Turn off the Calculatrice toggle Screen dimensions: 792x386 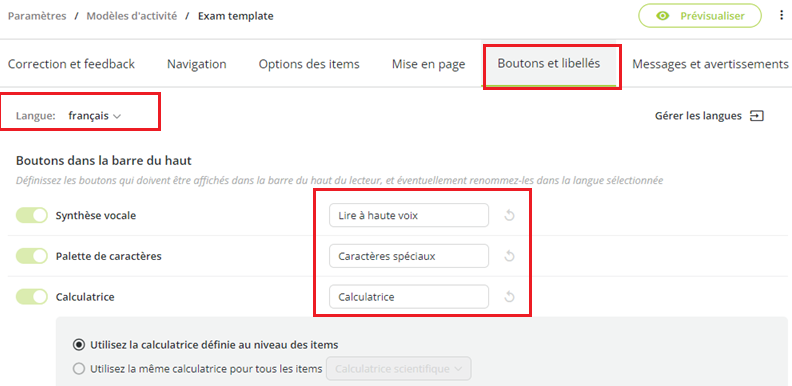[x=32, y=297]
